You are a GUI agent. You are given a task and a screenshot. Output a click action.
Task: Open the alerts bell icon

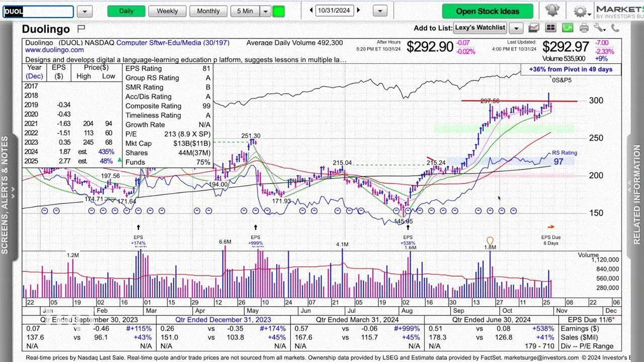point(552,10)
